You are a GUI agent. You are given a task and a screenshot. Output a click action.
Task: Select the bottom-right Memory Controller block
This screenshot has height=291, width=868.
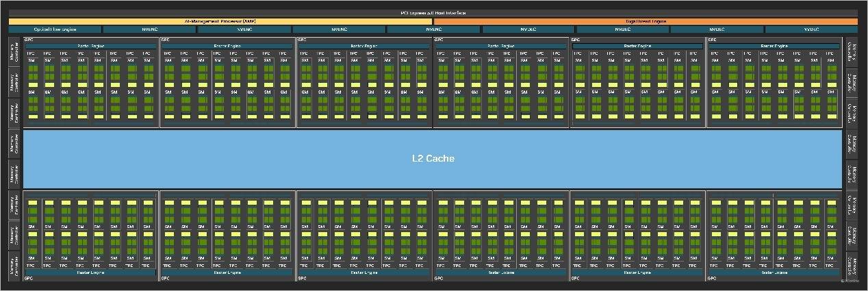pos(851,266)
